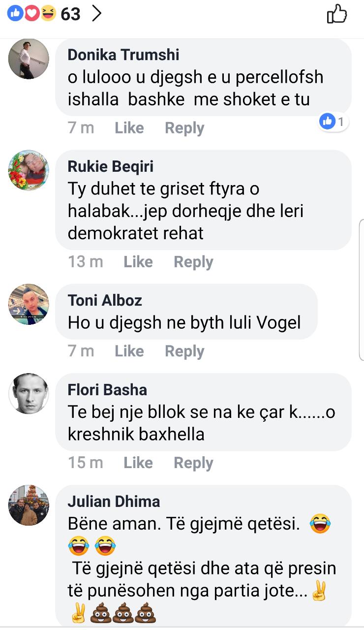Open the Julian Dhima name link

pos(114,502)
